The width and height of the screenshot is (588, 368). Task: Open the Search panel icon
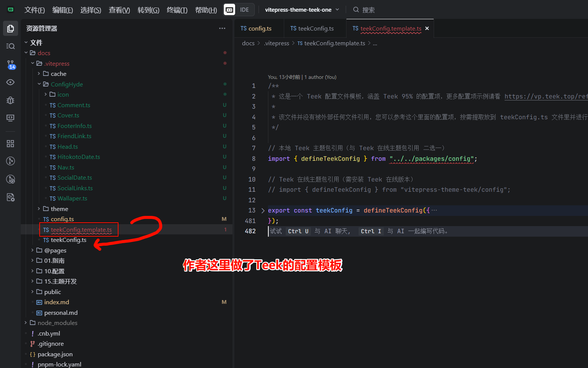coord(11,46)
